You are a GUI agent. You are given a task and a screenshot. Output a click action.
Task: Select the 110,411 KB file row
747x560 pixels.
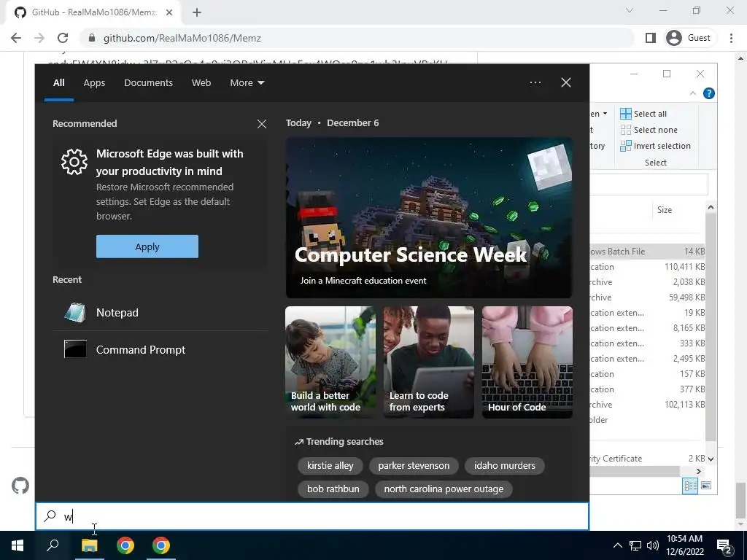click(647, 267)
